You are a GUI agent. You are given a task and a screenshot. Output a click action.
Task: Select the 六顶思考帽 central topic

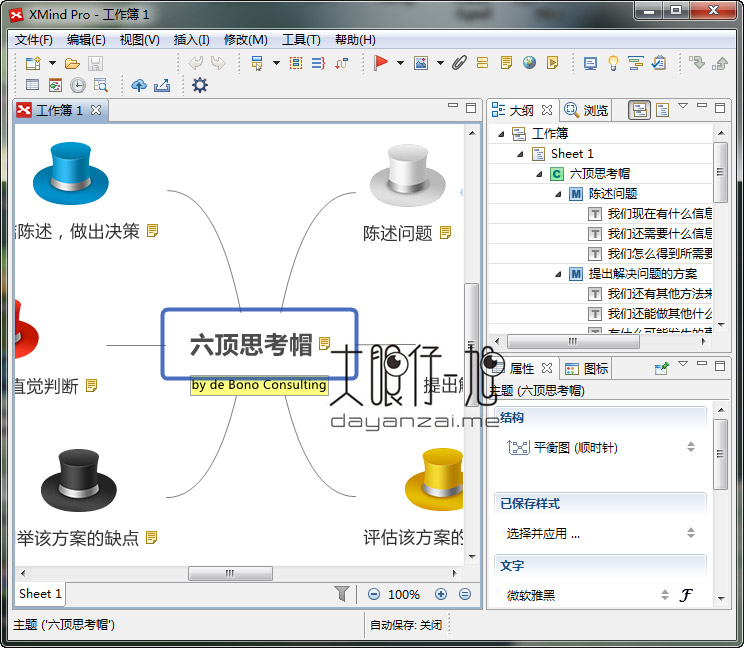pos(259,344)
